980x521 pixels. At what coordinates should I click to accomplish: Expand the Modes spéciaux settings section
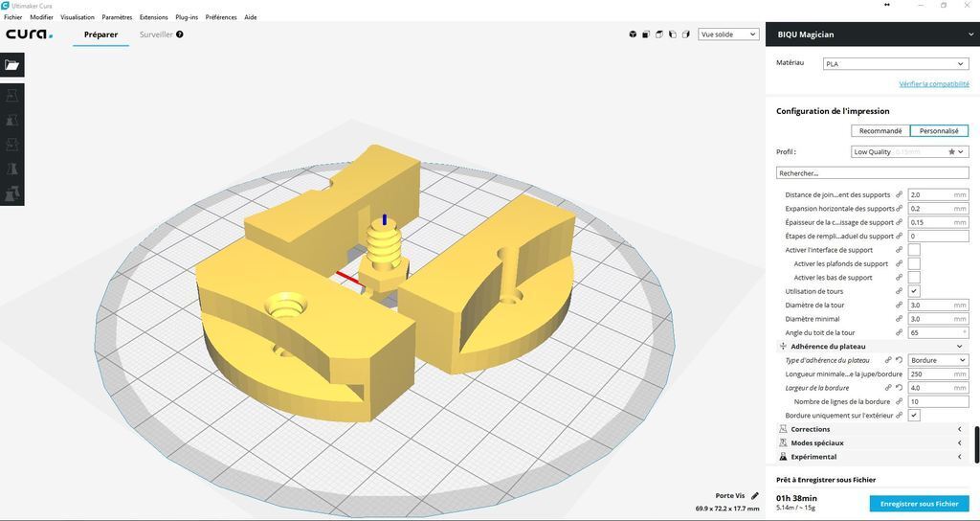(x=872, y=442)
